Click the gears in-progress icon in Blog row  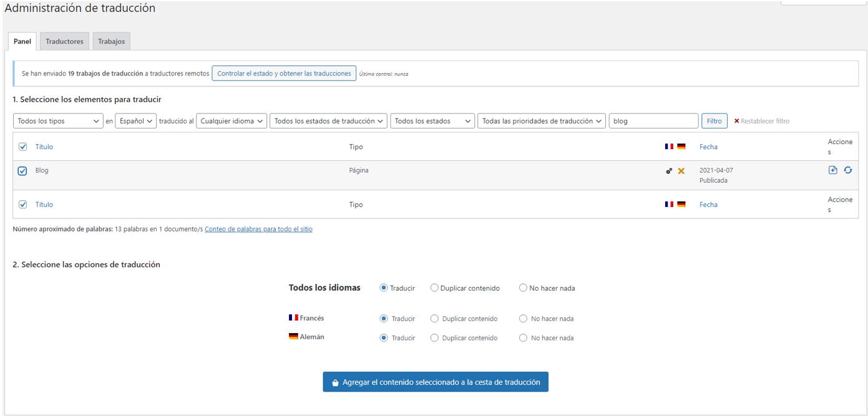[669, 171]
